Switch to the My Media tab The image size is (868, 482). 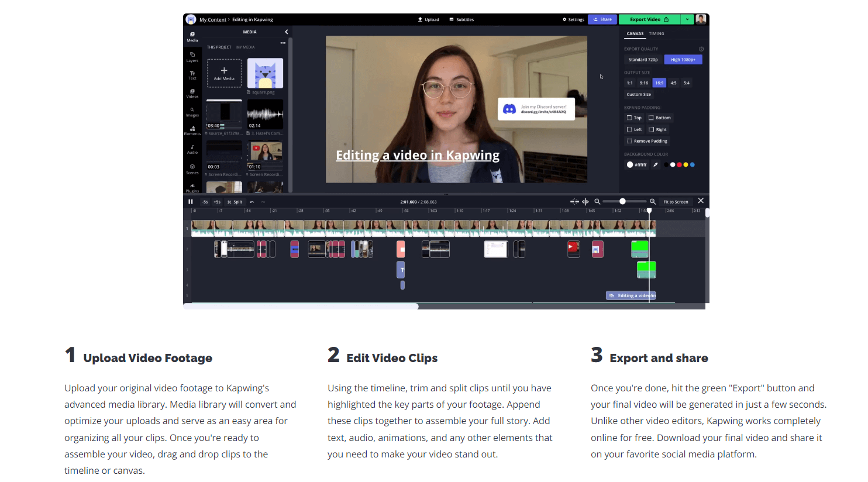[x=245, y=47]
